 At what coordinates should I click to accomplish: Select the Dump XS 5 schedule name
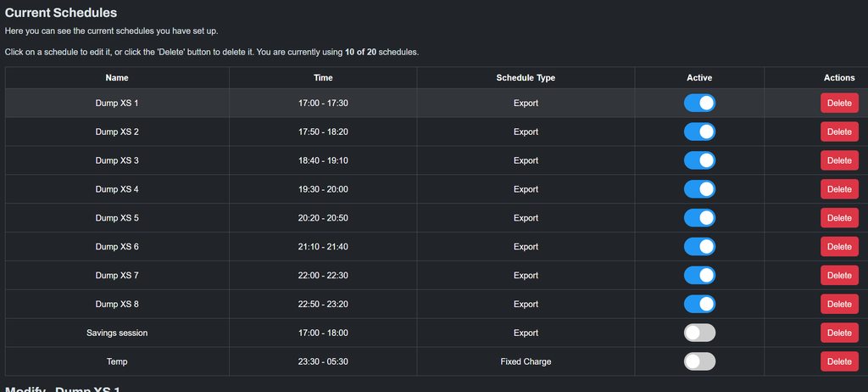[117, 218]
